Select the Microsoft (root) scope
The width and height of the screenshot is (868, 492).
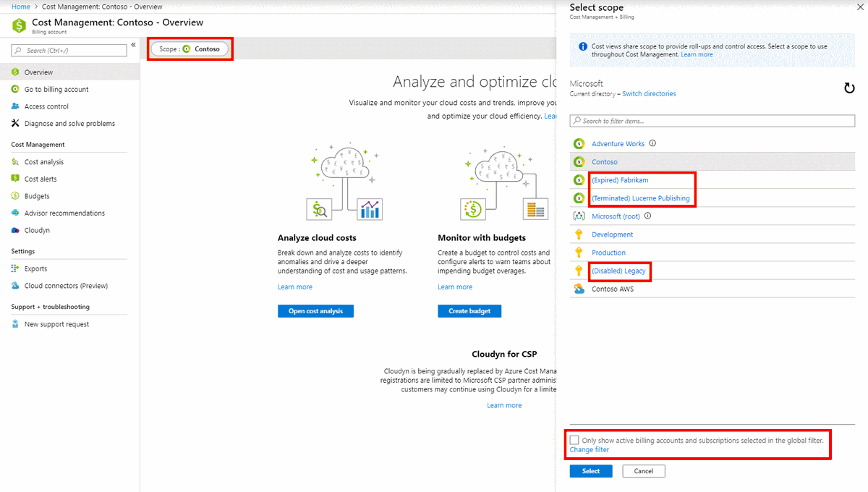tap(616, 216)
